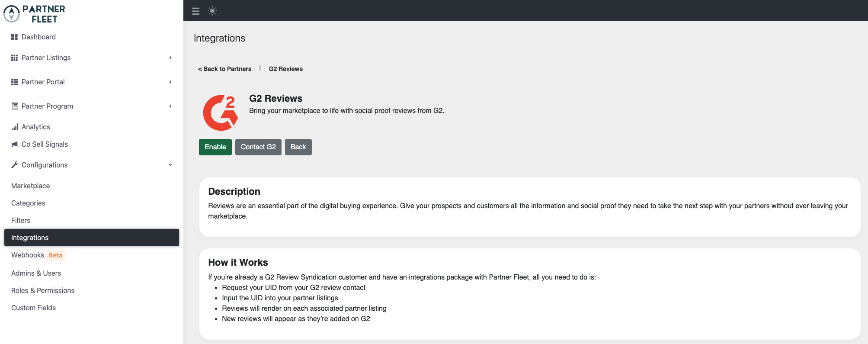Collapse the Configurations section arrow
868x344 pixels.
pos(170,165)
